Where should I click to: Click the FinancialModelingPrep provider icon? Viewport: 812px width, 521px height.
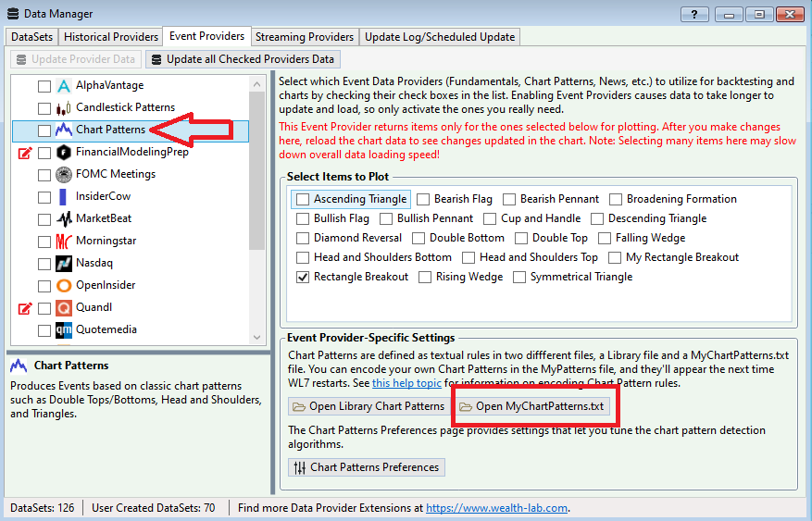tap(64, 153)
